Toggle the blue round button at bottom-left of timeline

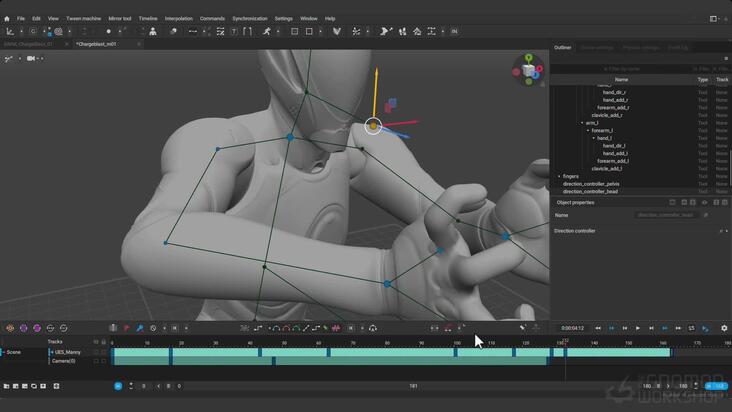coord(118,386)
